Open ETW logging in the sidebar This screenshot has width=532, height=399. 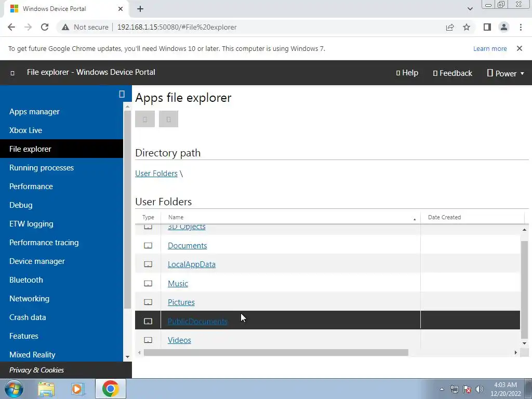[x=61, y=223]
